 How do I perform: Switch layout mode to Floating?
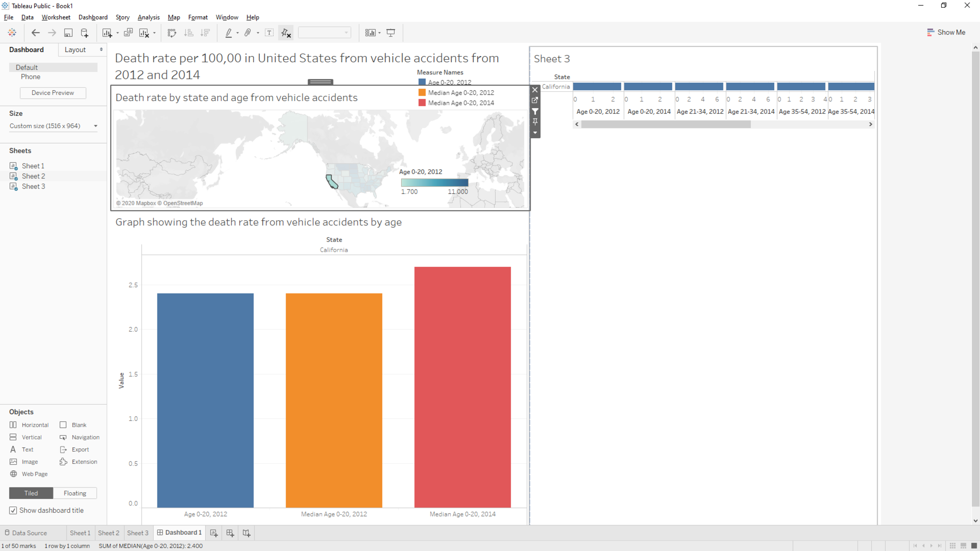coord(75,493)
